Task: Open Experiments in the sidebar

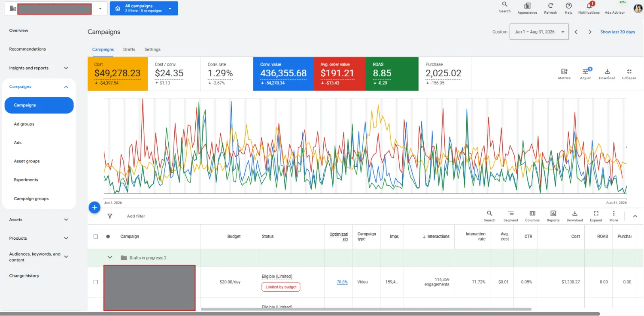Action: pyautogui.click(x=26, y=180)
